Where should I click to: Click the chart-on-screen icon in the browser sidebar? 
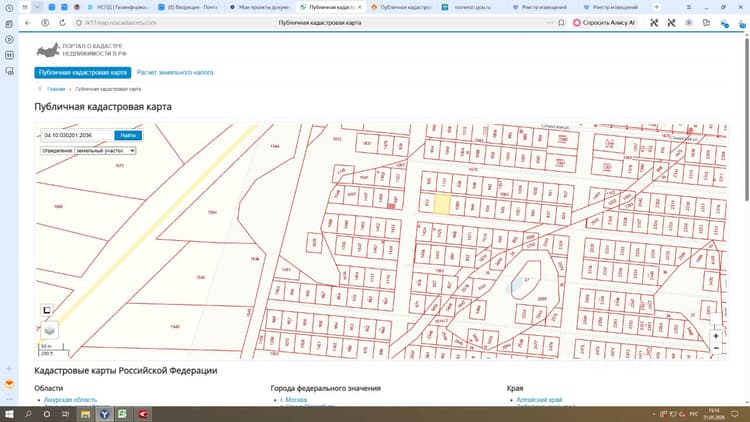pos(9,71)
